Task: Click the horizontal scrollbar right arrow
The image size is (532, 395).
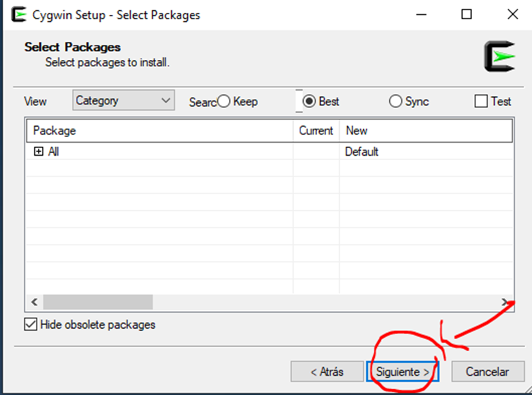Action: [506, 302]
